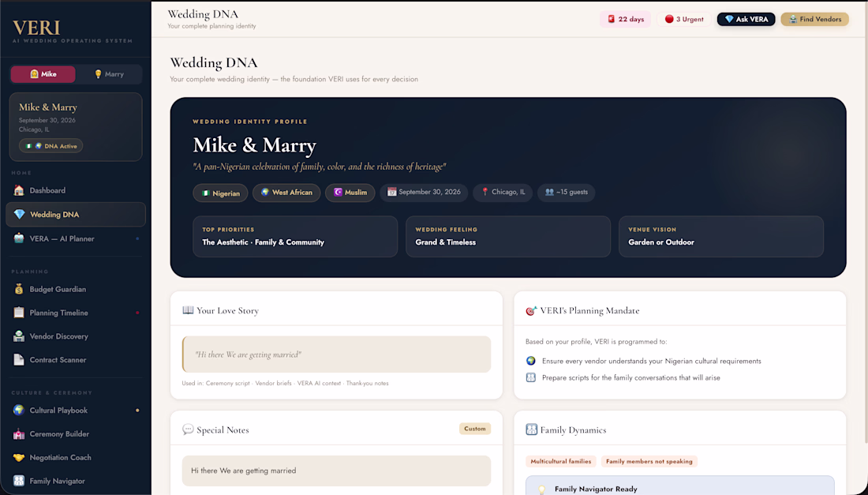Click the Family Navigator icon in sidebar
Image resolution: width=868 pixels, height=495 pixels.
[x=19, y=481]
